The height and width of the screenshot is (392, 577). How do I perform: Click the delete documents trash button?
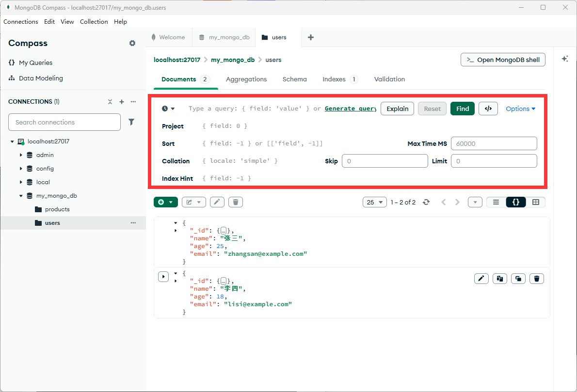(236, 202)
